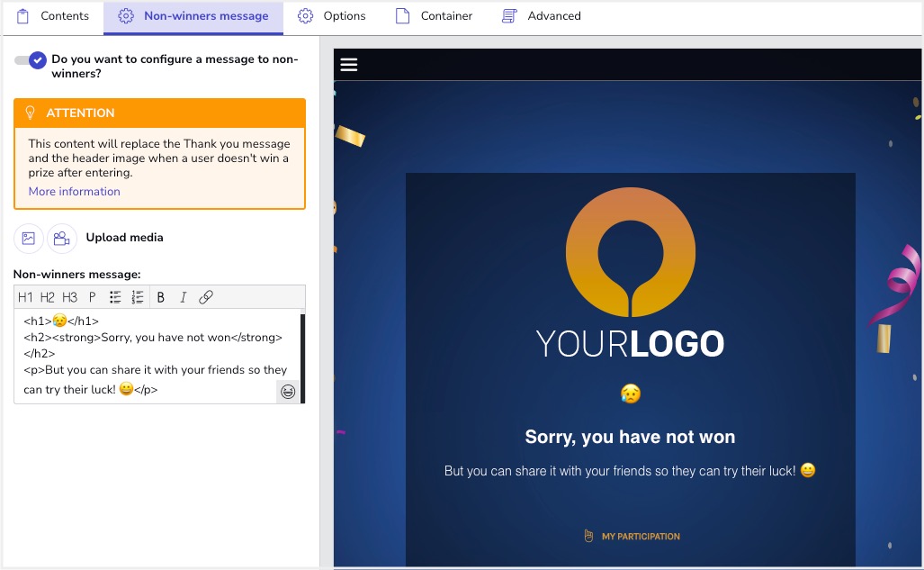Follow the More information link

click(x=74, y=192)
